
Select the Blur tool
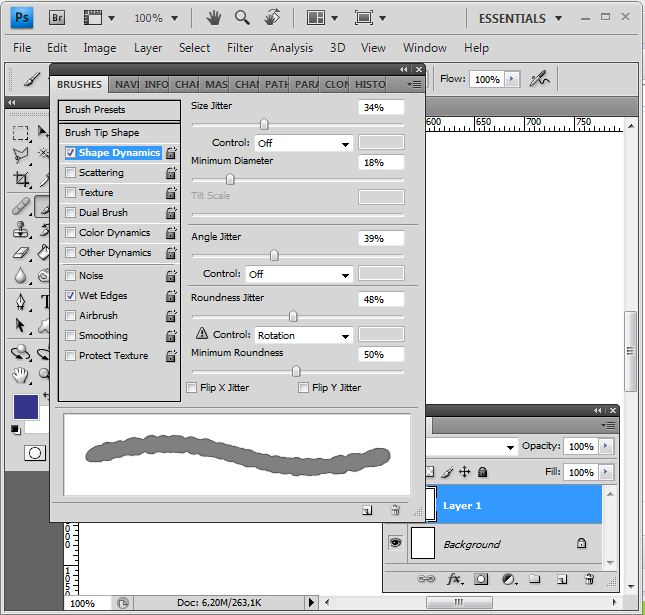20,276
